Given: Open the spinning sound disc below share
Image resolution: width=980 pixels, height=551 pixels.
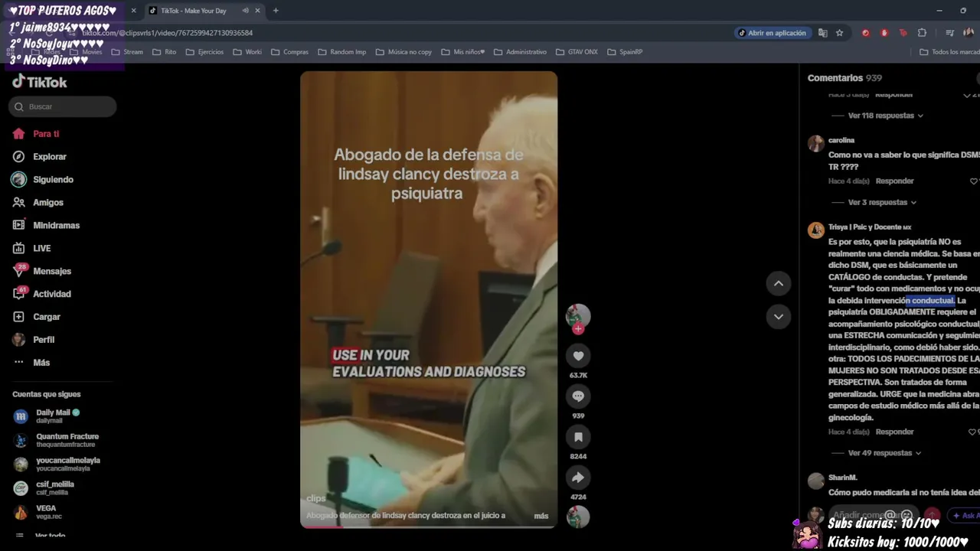Looking at the screenshot, I should click(x=578, y=517).
